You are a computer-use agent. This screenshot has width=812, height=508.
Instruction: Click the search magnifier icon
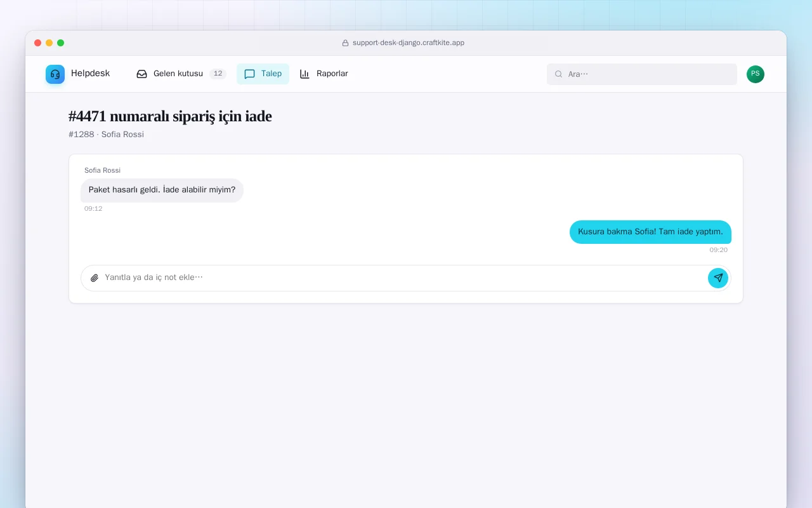[x=559, y=74]
